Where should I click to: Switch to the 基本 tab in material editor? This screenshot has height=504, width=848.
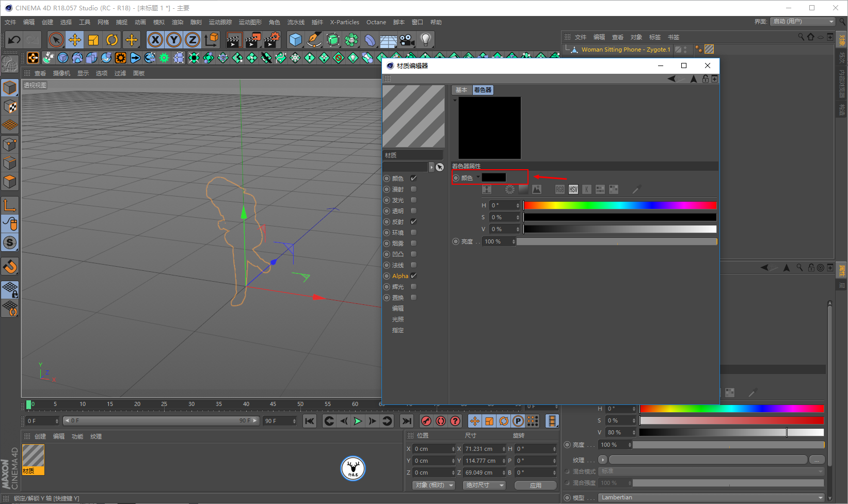point(461,90)
